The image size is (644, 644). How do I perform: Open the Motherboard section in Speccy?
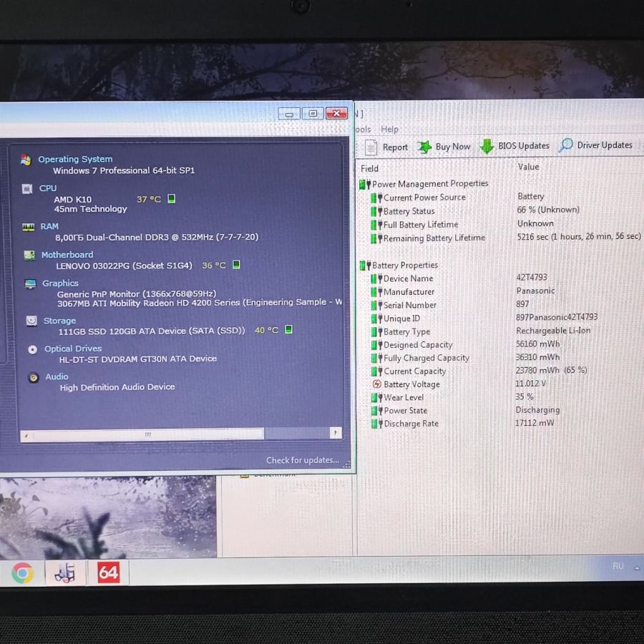(67, 255)
